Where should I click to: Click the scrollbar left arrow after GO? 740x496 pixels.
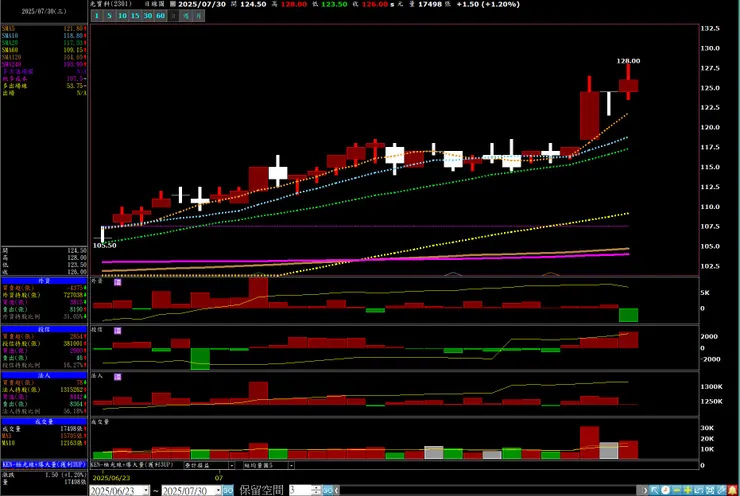coord(336,490)
